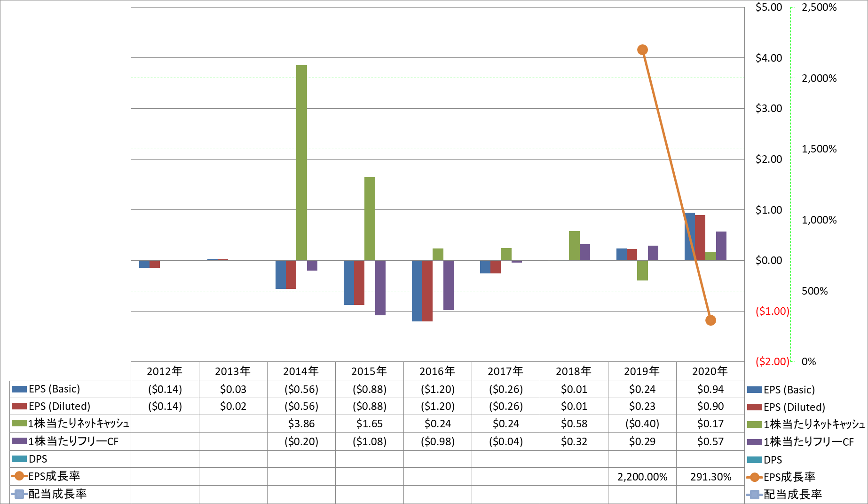Click the red ($2.00) axis label
868x504 pixels.
point(772,362)
